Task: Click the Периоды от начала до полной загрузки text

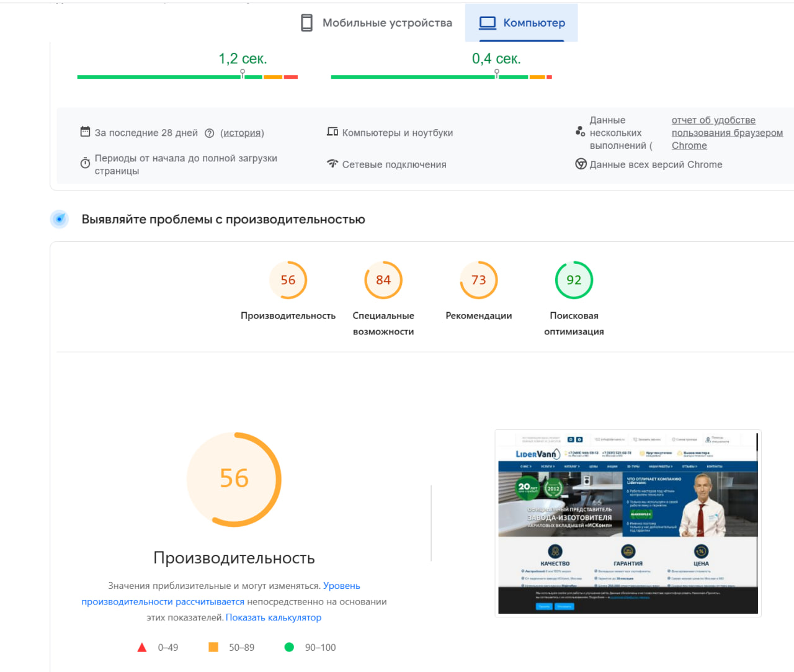Action: (186, 164)
